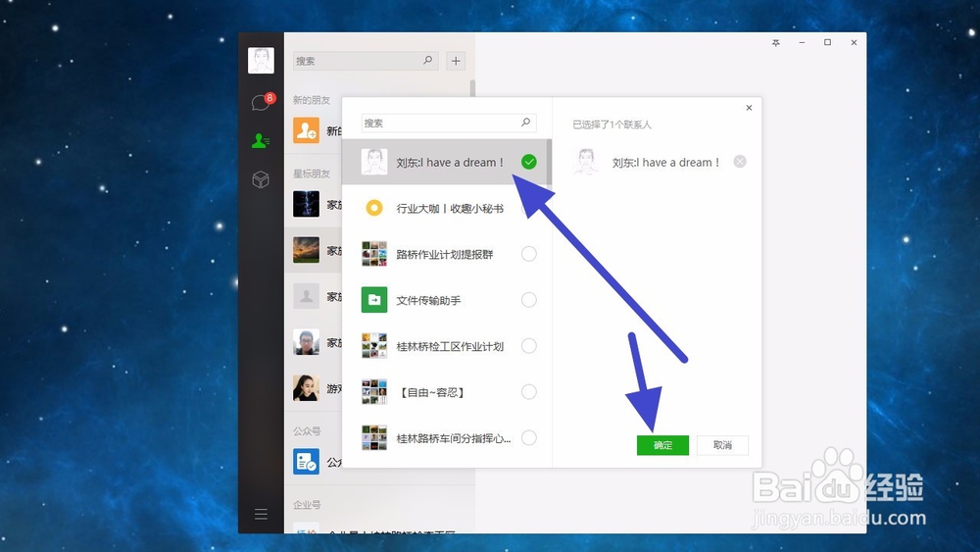
Task: Focus the dialog contact search field
Action: click(449, 123)
